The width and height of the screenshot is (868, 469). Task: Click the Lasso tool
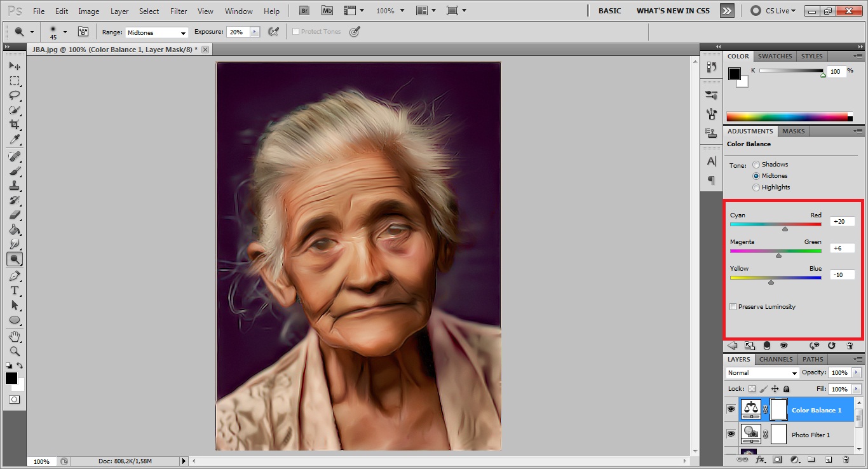point(14,95)
